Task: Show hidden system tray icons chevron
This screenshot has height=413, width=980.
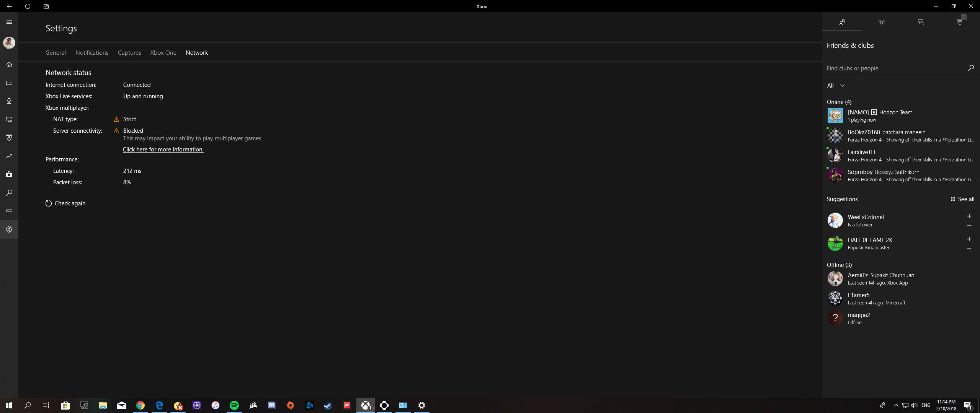Action: [896, 405]
